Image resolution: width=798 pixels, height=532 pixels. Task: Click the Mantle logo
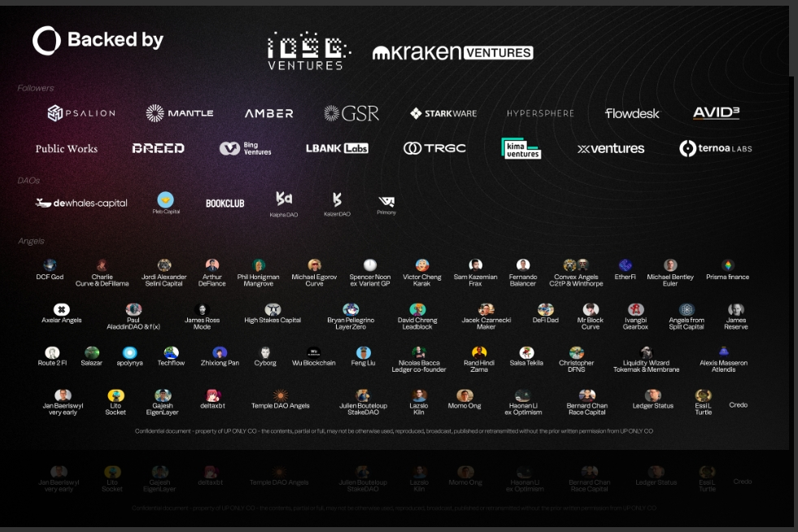(x=180, y=113)
